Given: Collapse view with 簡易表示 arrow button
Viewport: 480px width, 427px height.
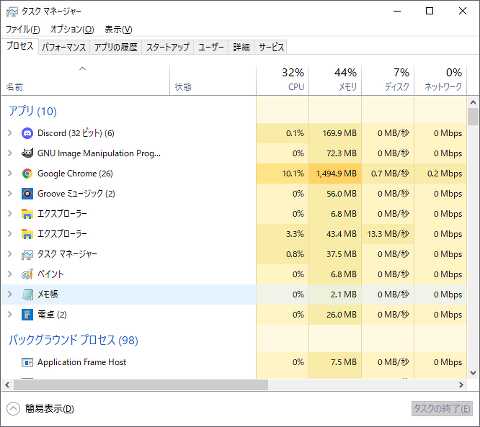Looking at the screenshot, I should [x=13, y=409].
